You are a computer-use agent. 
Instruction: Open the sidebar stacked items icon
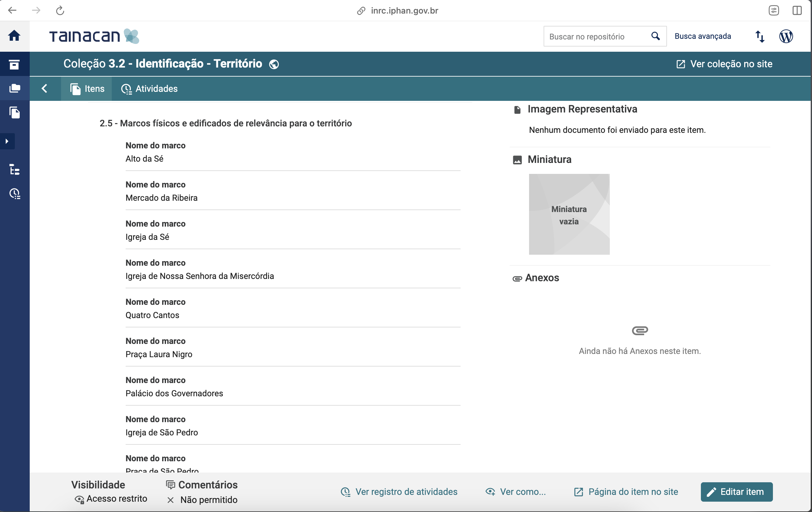pos(15,88)
